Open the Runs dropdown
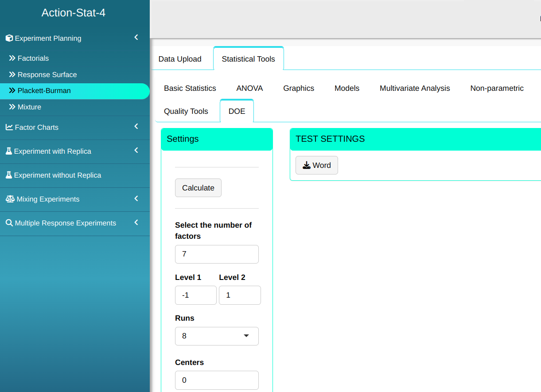Image resolution: width=541 pixels, height=392 pixels. coord(217,336)
